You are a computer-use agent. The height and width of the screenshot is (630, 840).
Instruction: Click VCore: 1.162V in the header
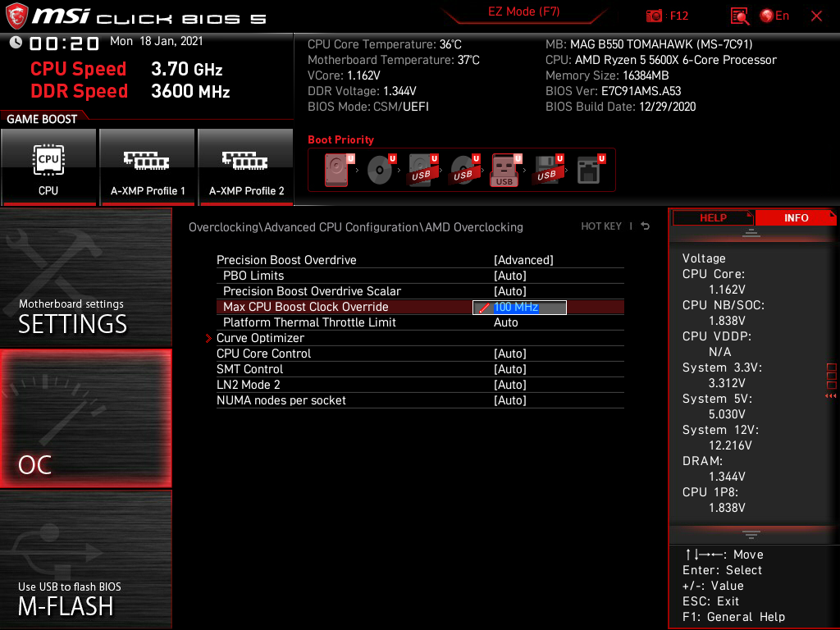[x=344, y=75]
